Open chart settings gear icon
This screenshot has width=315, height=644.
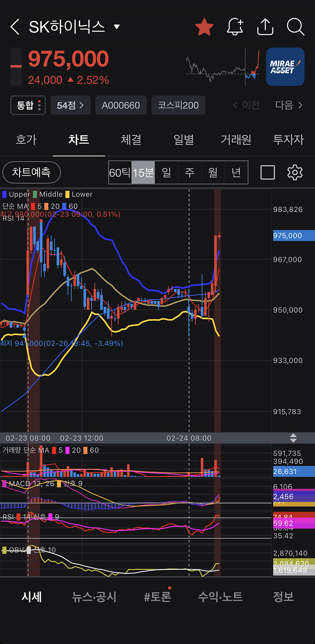tap(295, 172)
